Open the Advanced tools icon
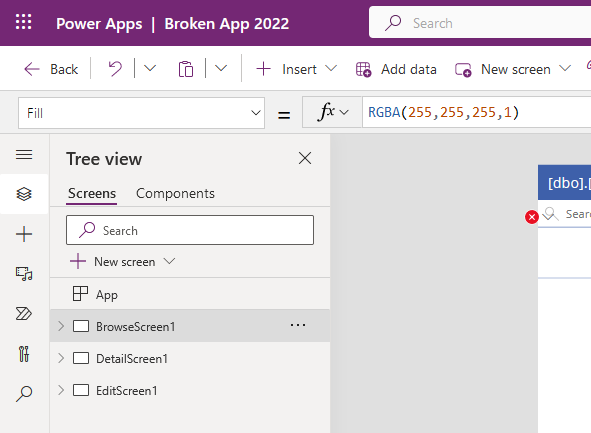This screenshot has height=433, width=591. pyautogui.click(x=24, y=353)
